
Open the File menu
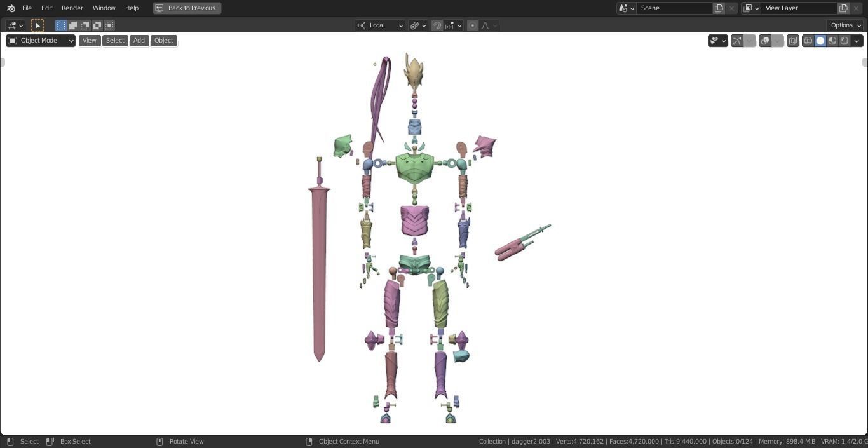tap(27, 8)
